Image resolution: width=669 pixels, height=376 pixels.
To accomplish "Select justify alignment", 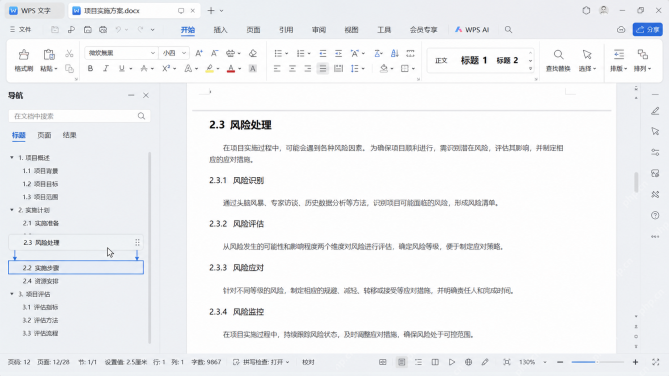I will pyautogui.click(x=323, y=68).
